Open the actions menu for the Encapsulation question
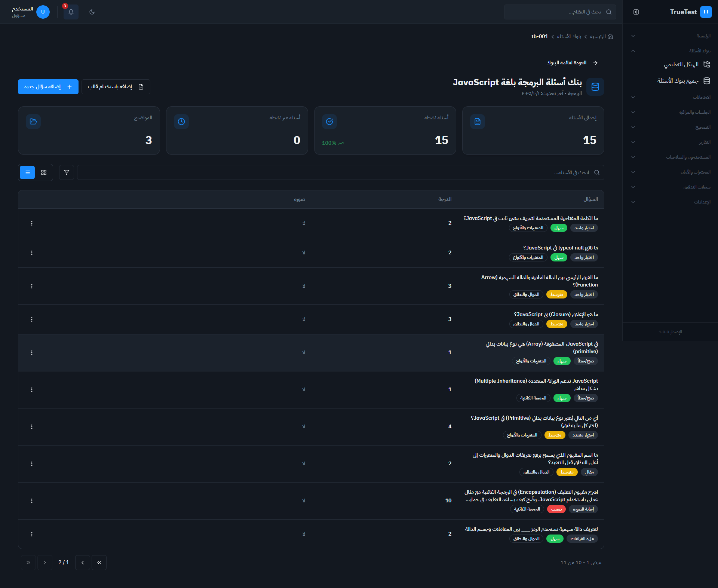Viewport: 718px width, 588px height. pos(32,501)
